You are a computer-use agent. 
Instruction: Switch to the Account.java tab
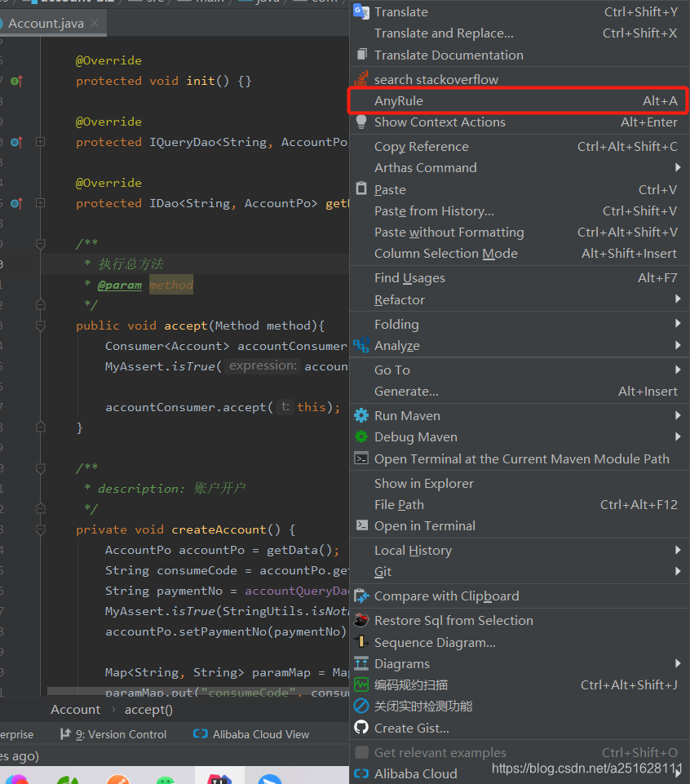[x=46, y=24]
